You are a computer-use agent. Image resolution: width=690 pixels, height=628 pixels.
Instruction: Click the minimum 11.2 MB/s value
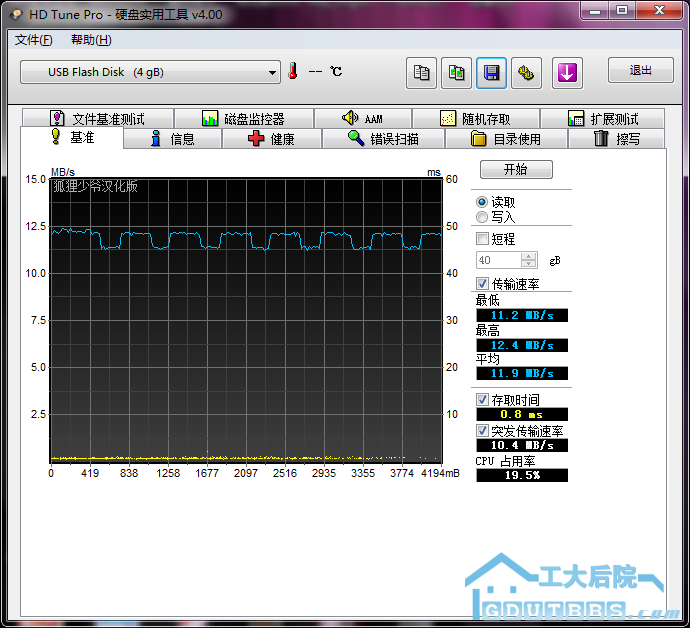522,315
